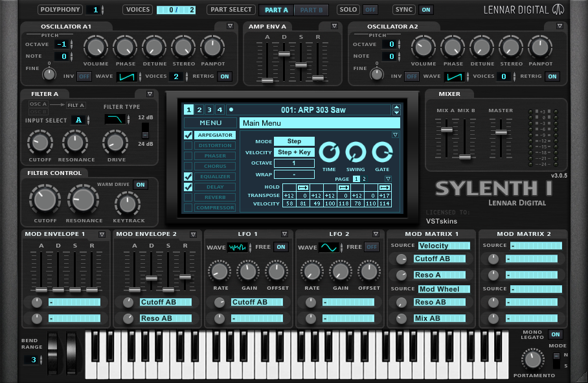Select PART A tab
This screenshot has width=588, height=383.
pyautogui.click(x=277, y=10)
